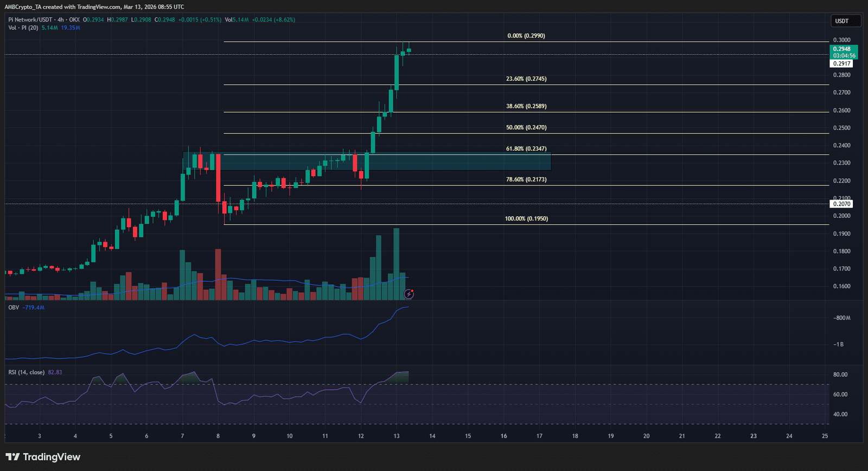
Task: Select the 0.00% (0.2990) Fibonacci label
Action: [x=526, y=36]
